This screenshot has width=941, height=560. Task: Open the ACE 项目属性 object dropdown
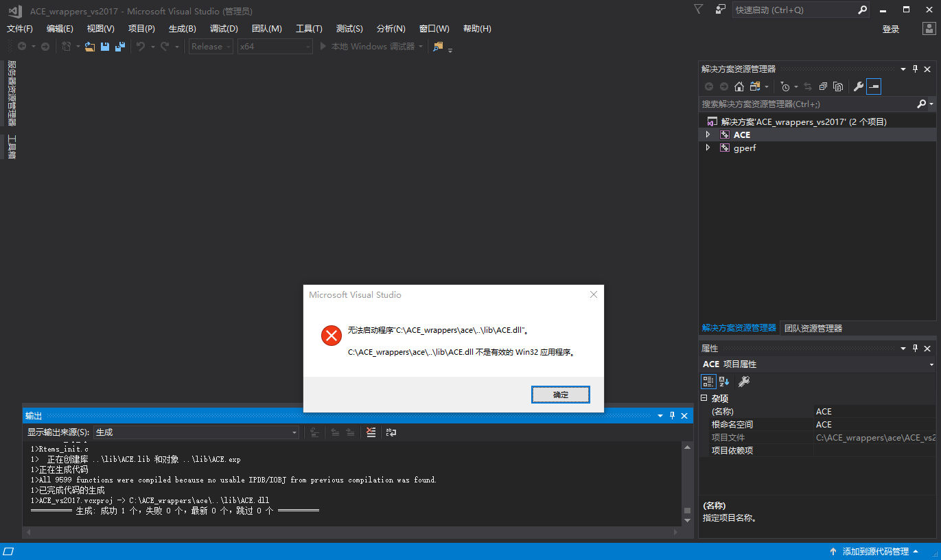coord(931,364)
